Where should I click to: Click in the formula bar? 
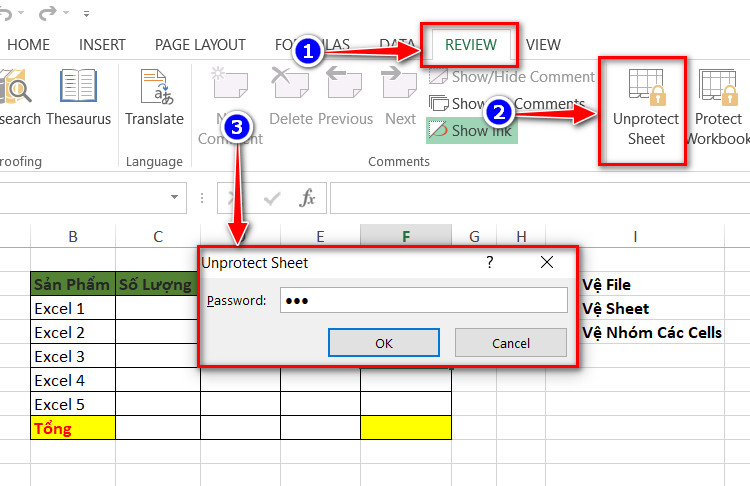click(540, 198)
